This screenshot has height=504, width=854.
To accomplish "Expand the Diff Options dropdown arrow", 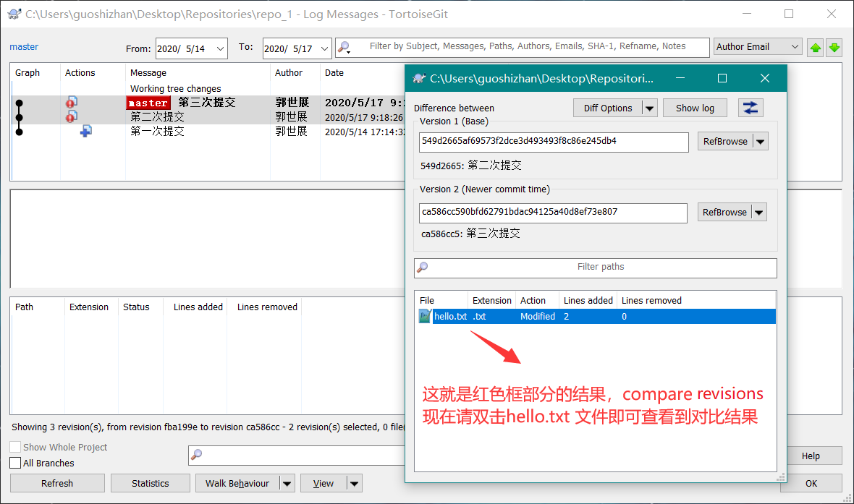I will click(x=649, y=108).
